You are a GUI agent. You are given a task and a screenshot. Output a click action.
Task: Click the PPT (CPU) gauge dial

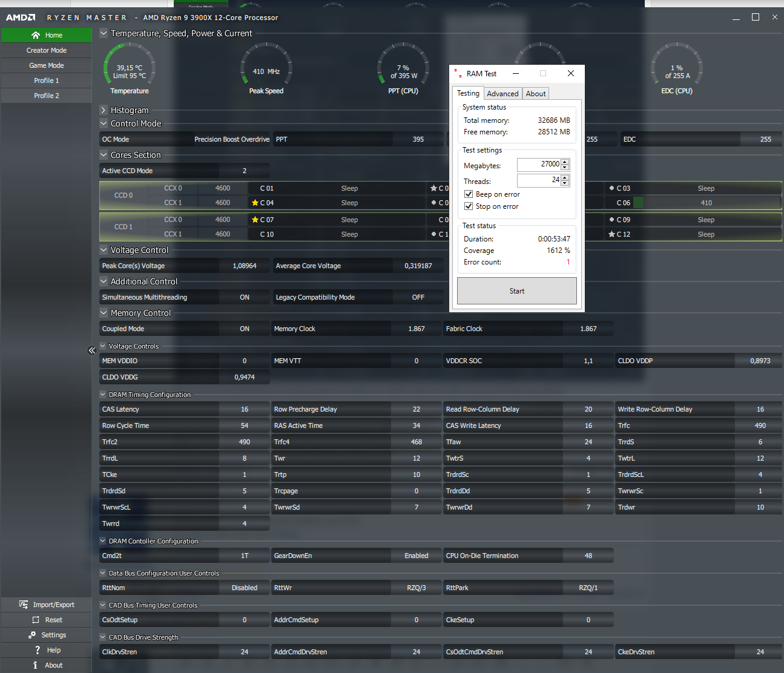point(403,67)
